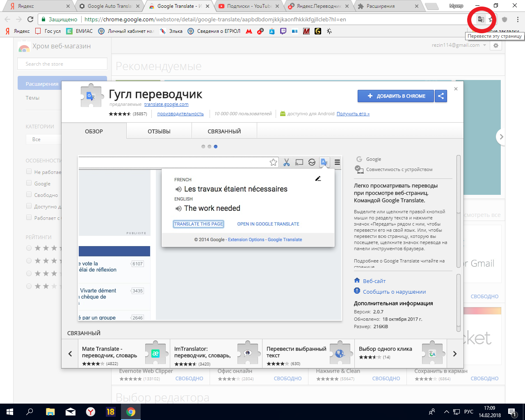Open the Веб-сайт link
Image resolution: width=525 pixels, height=420 pixels.
click(374, 281)
